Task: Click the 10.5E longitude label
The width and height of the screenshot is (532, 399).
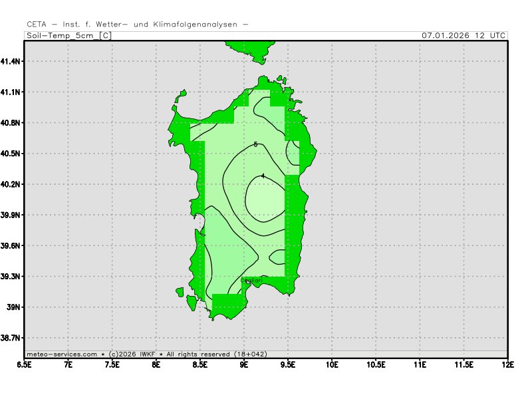Action: coord(376,364)
